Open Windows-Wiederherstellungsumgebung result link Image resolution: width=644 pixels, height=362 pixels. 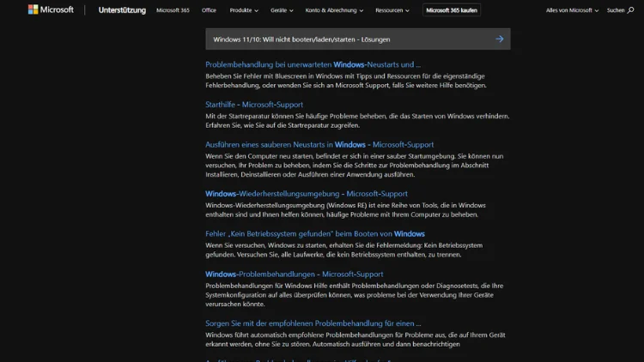pyautogui.click(x=307, y=194)
